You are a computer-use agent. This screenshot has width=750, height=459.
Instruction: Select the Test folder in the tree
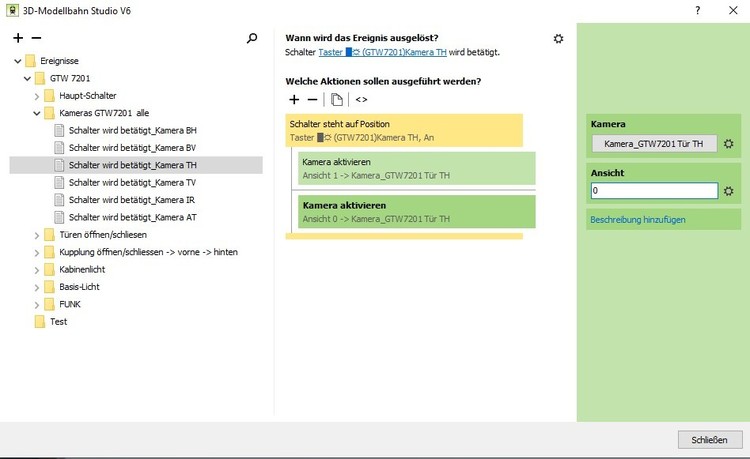tap(58, 322)
